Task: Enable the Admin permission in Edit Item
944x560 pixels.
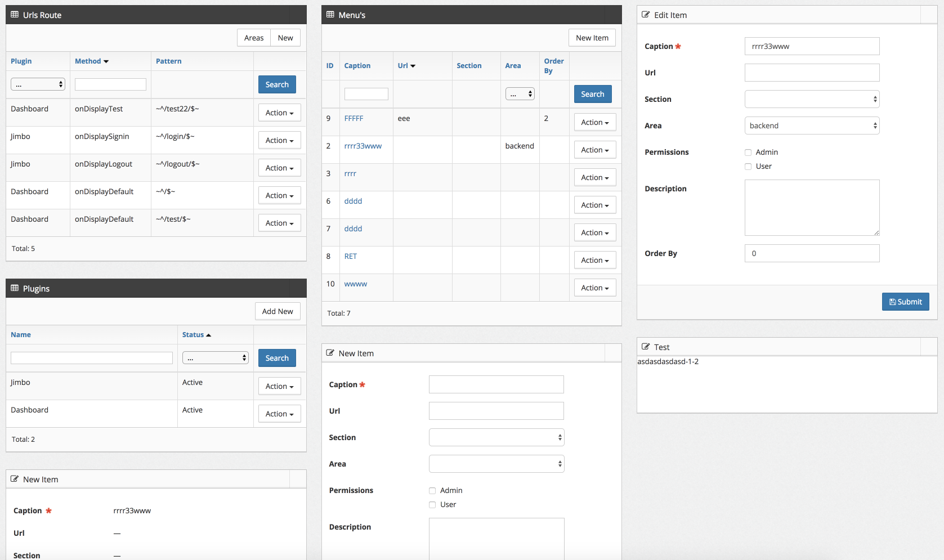Action: coord(748,152)
